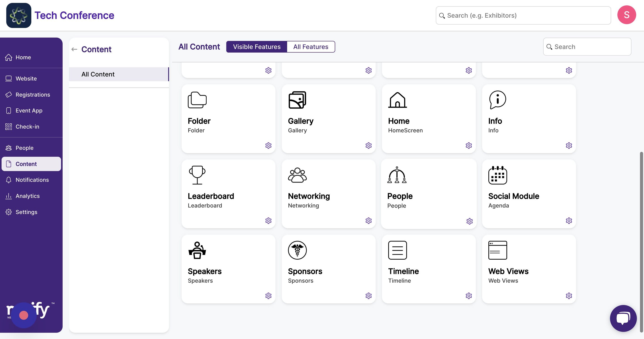Open settings gear on Web Views card
The width and height of the screenshot is (644, 339).
pyautogui.click(x=569, y=296)
